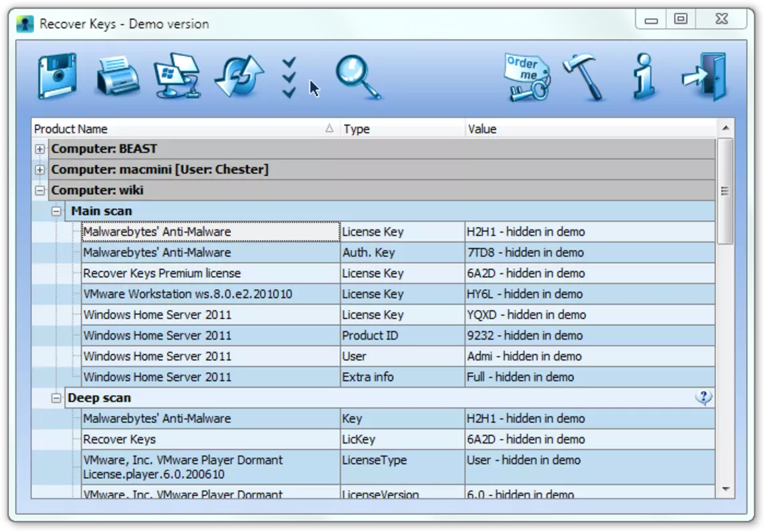Sort by the Product Name column header

tap(186, 129)
